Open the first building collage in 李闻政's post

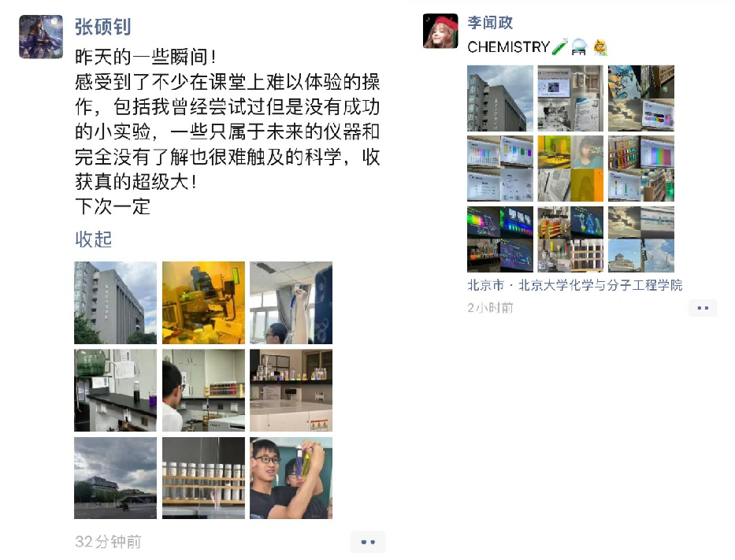(x=500, y=98)
